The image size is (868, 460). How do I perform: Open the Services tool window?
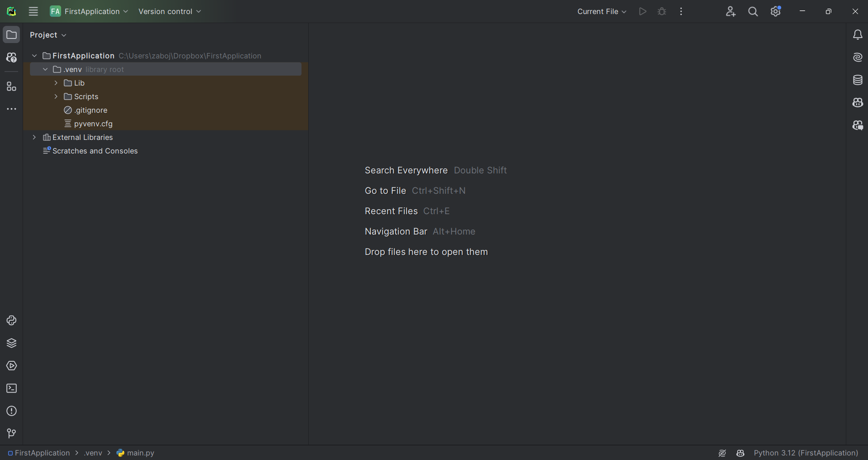pyautogui.click(x=11, y=366)
